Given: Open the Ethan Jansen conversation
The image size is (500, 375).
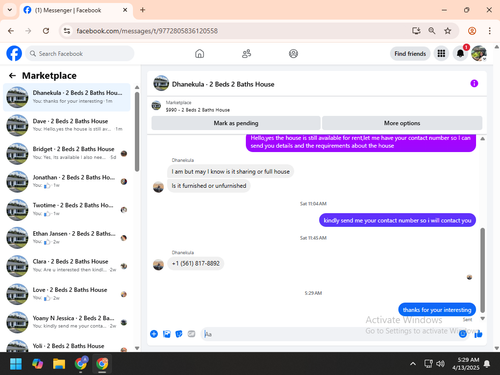Looking at the screenshot, I should coord(67,238).
